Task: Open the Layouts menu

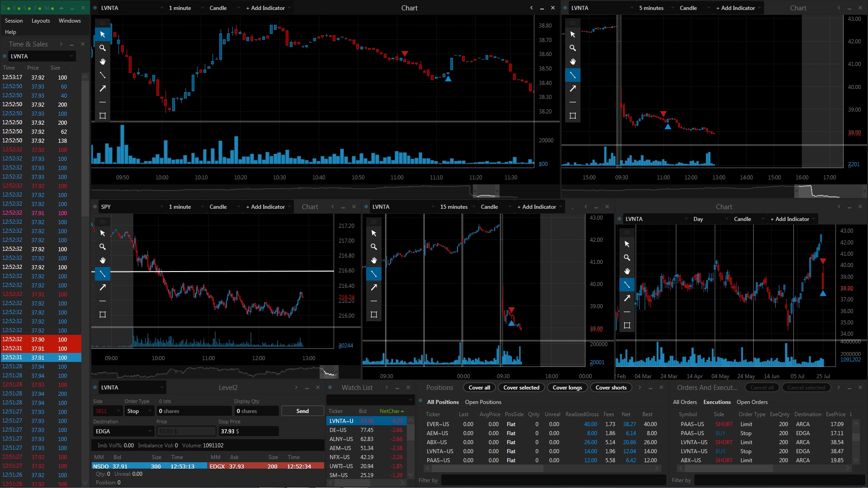Action: pos(41,21)
